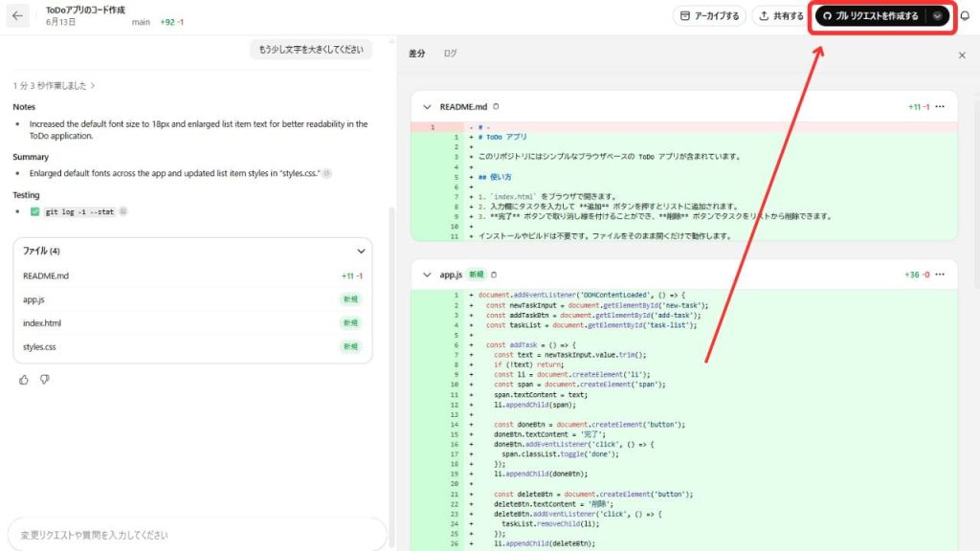Collapse the ファイル (4) list
This screenshot has width=980, height=551.
coord(361,252)
